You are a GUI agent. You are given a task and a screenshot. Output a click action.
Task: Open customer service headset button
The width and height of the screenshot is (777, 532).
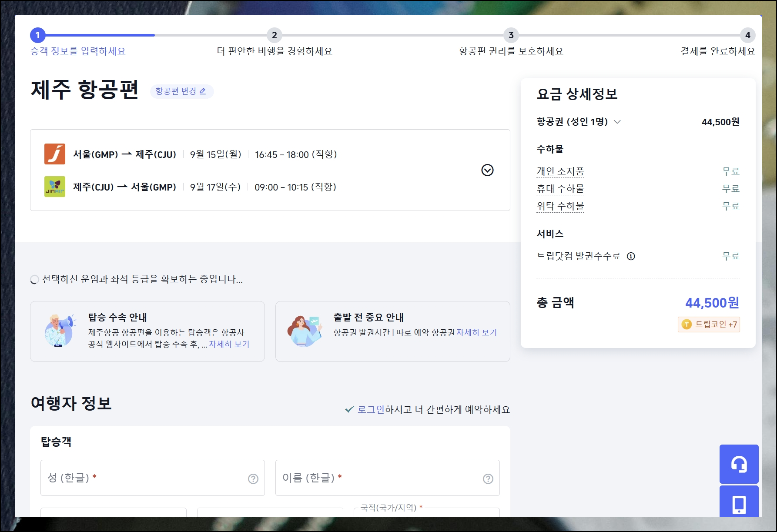[739, 464]
